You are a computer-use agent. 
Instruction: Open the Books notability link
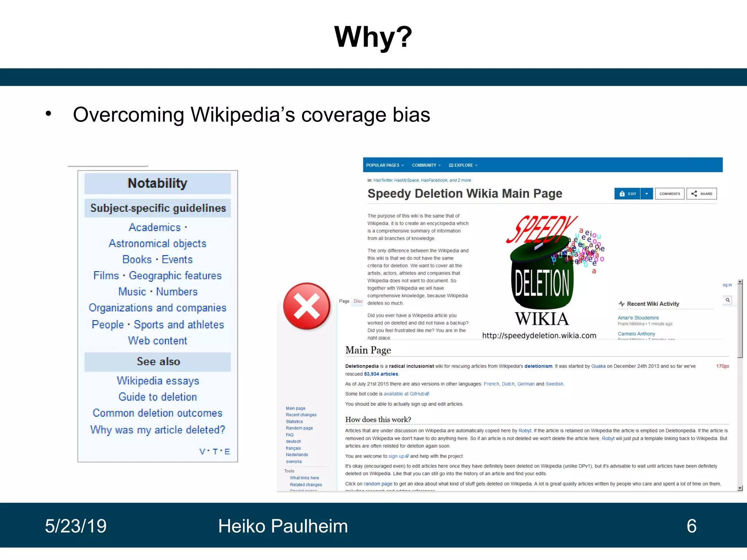click(x=137, y=260)
